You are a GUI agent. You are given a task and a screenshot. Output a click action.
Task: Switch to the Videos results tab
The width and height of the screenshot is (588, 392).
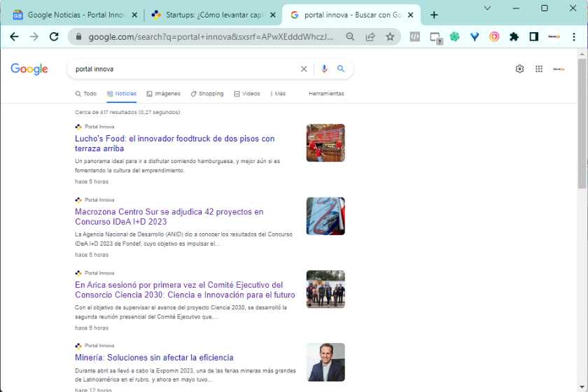tap(247, 94)
